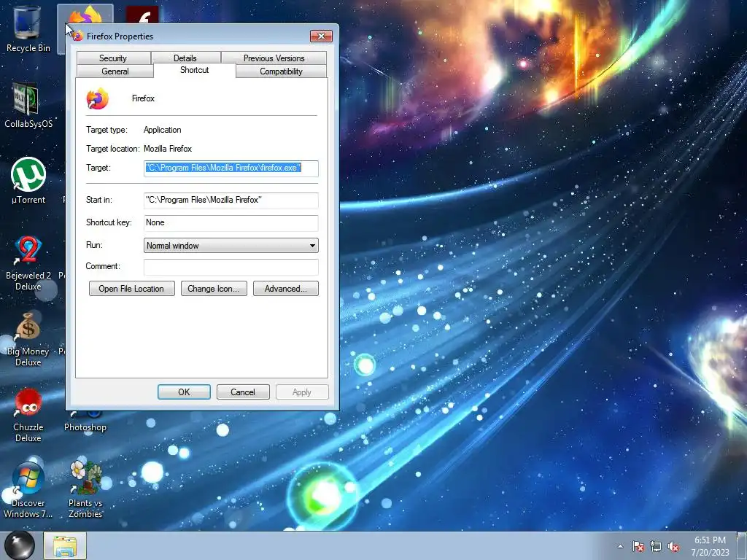Click the network status tray icon
Screen dimensions: 747x560
click(x=656, y=546)
